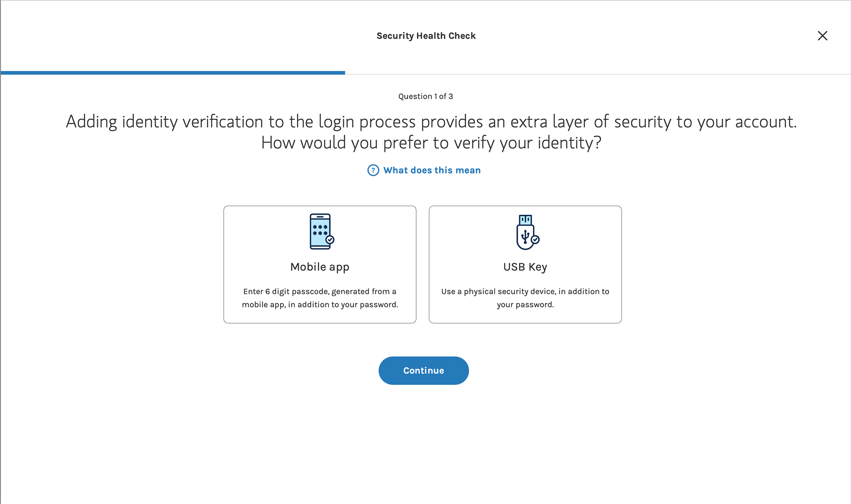Viewport: 851px width, 504px height.
Task: Click the checkmark badge on phone icon
Action: click(x=330, y=240)
